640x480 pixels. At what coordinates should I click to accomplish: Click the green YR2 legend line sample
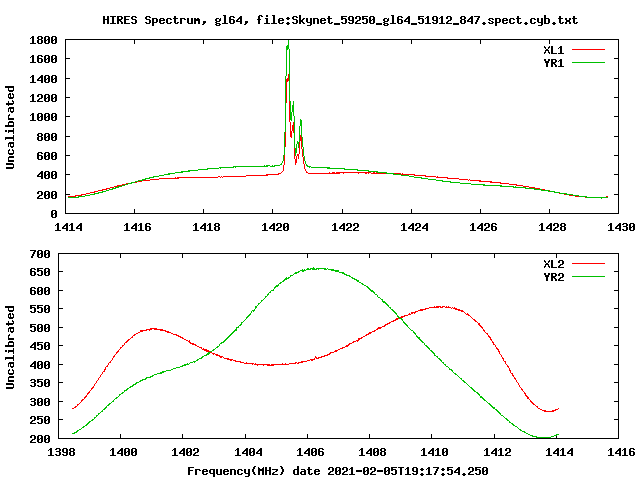tap(588, 277)
